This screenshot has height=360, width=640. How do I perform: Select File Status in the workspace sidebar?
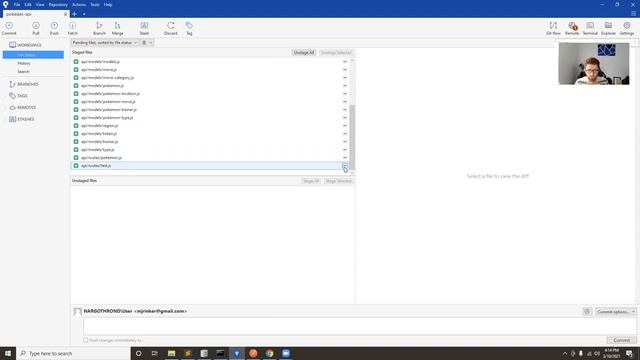[33, 55]
